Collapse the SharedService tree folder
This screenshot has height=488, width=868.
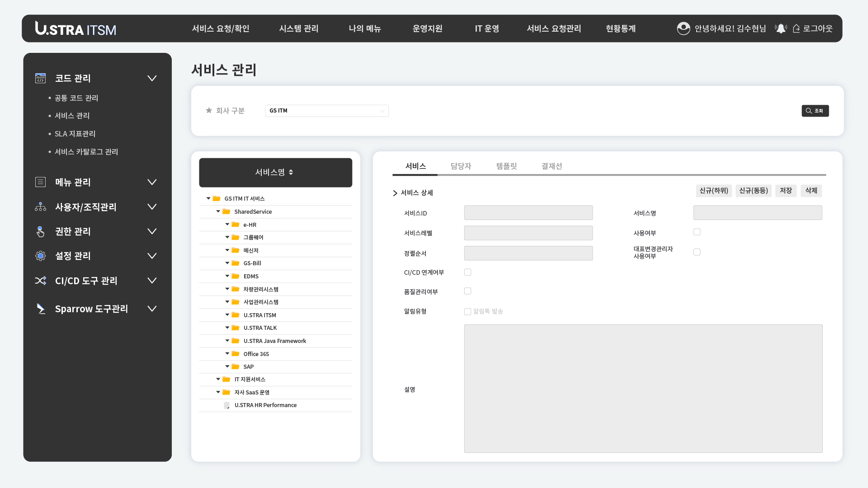(x=218, y=211)
